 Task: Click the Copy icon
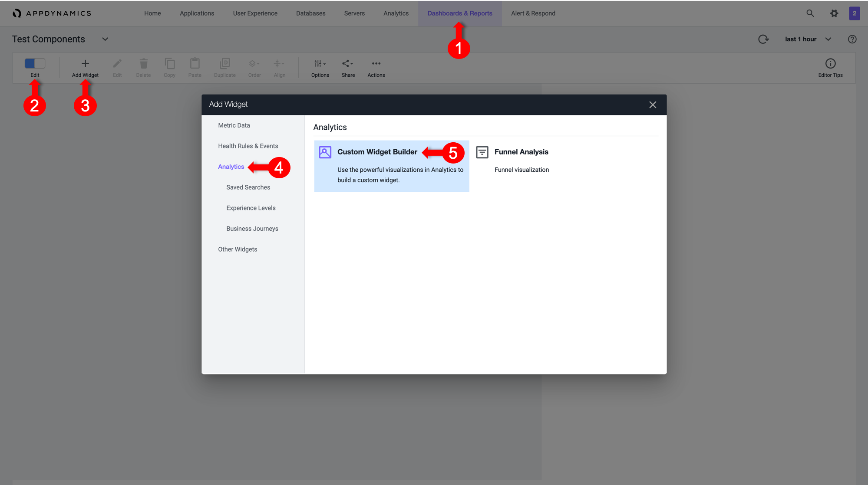click(169, 64)
